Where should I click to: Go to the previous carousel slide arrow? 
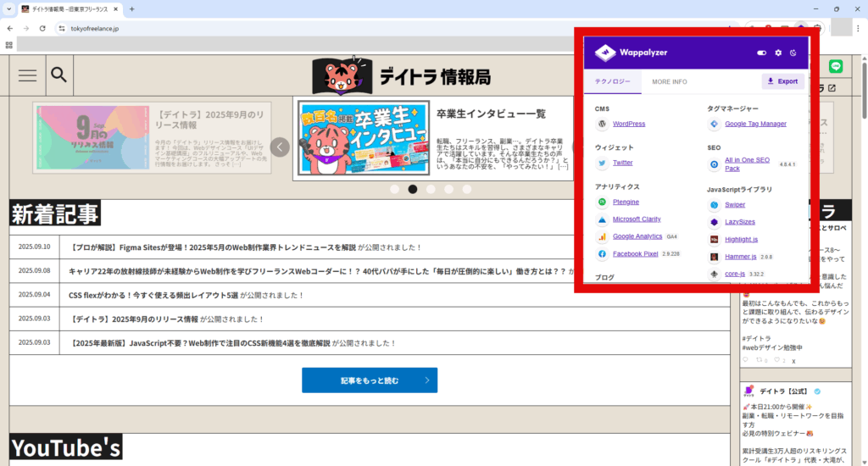point(280,147)
